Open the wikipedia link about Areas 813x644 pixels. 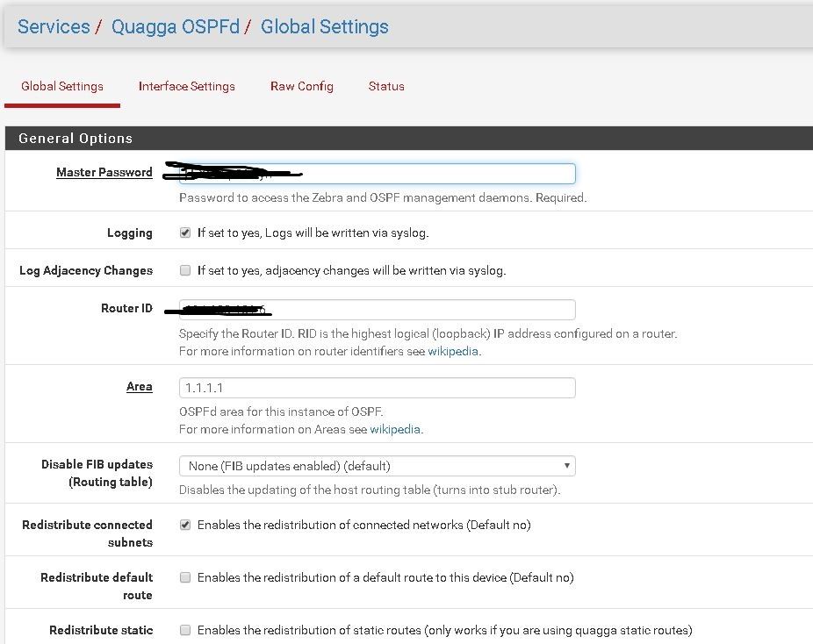(394, 430)
